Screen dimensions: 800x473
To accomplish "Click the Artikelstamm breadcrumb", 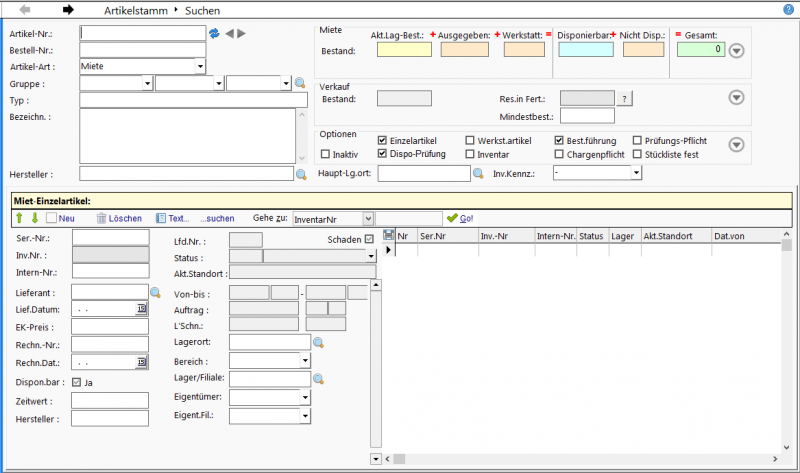I will (x=136, y=10).
